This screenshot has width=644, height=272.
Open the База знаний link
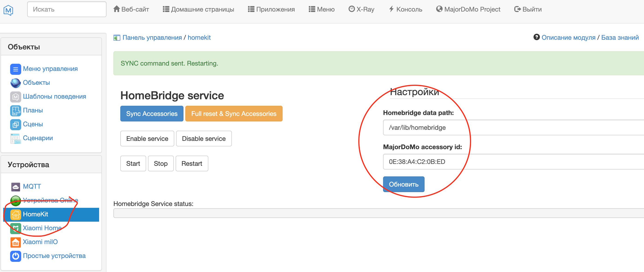[620, 38]
